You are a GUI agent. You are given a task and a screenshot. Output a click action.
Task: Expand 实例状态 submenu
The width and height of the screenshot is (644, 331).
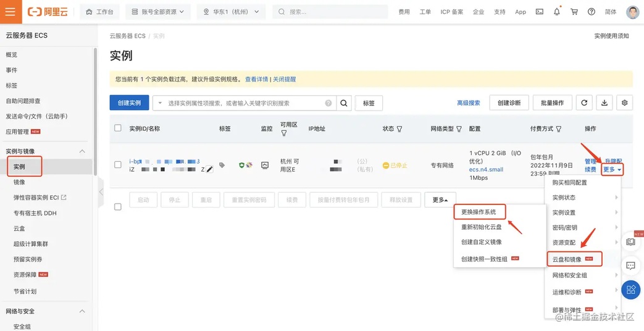tap(583, 198)
